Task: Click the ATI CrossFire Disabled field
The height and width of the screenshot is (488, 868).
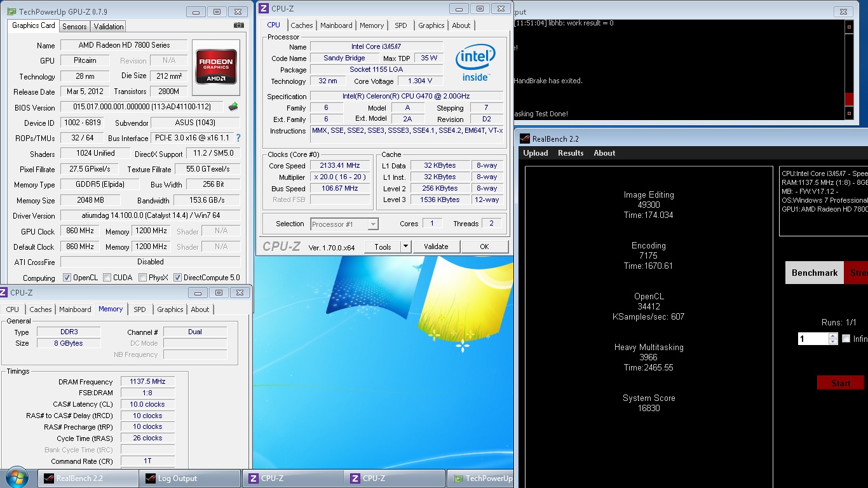Action: (x=151, y=262)
